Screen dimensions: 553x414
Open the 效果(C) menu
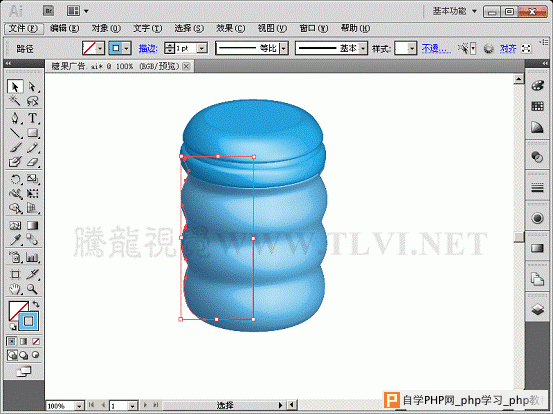[230, 28]
